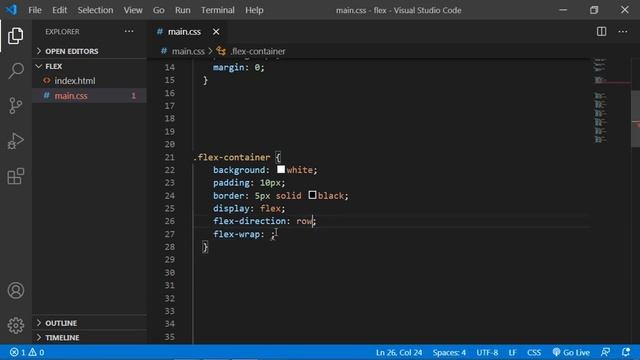Select main.css in the explorer tree

tap(89, 96)
